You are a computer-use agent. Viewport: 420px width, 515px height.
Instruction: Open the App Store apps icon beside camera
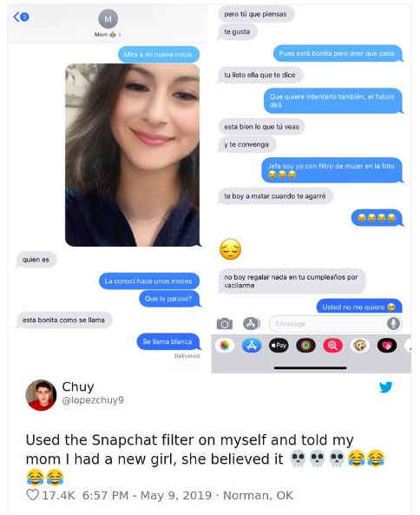(x=252, y=324)
